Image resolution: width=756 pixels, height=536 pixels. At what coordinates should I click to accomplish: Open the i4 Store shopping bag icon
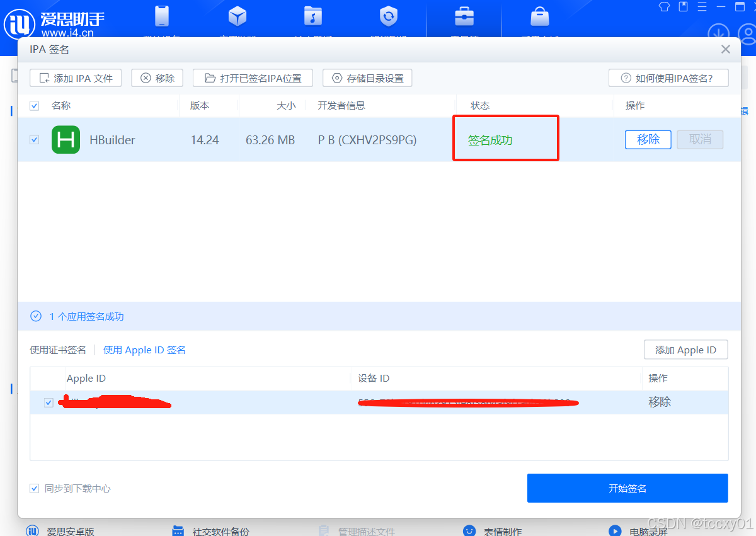pos(540,16)
